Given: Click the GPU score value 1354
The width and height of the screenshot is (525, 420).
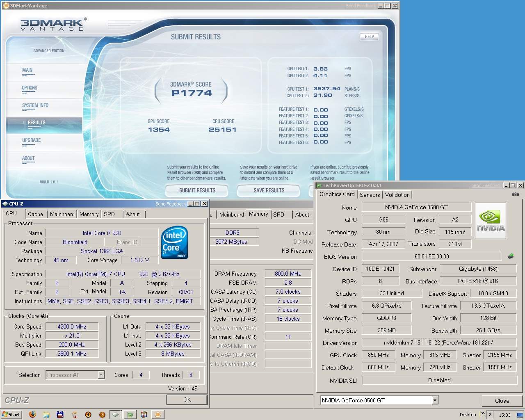Looking at the screenshot, I should click(x=159, y=130).
